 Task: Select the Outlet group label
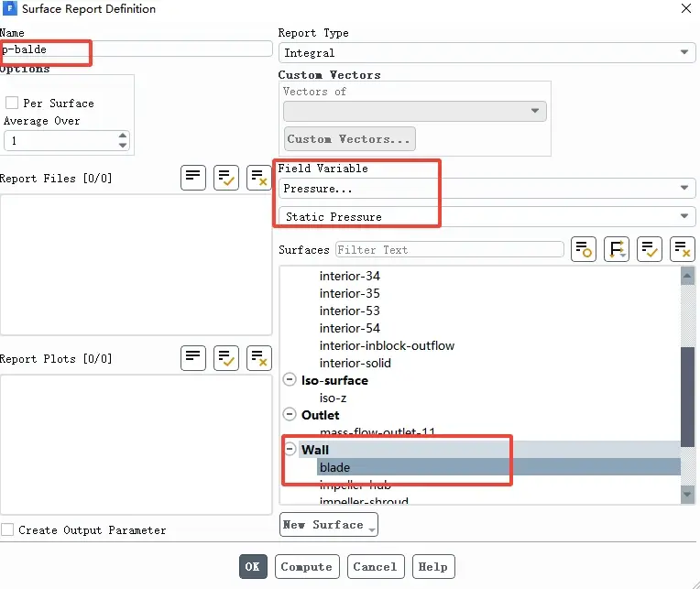(320, 415)
